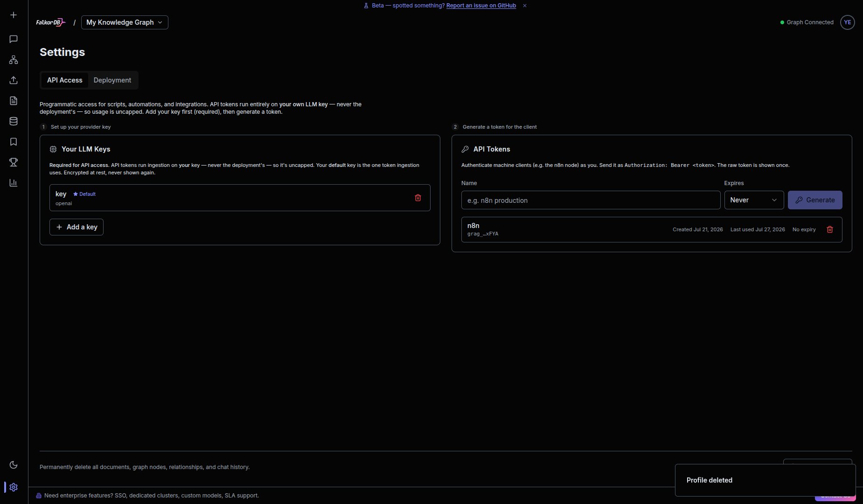The width and height of the screenshot is (863, 504).
Task: Open the bookmark icon in sidebar
Action: (14, 142)
